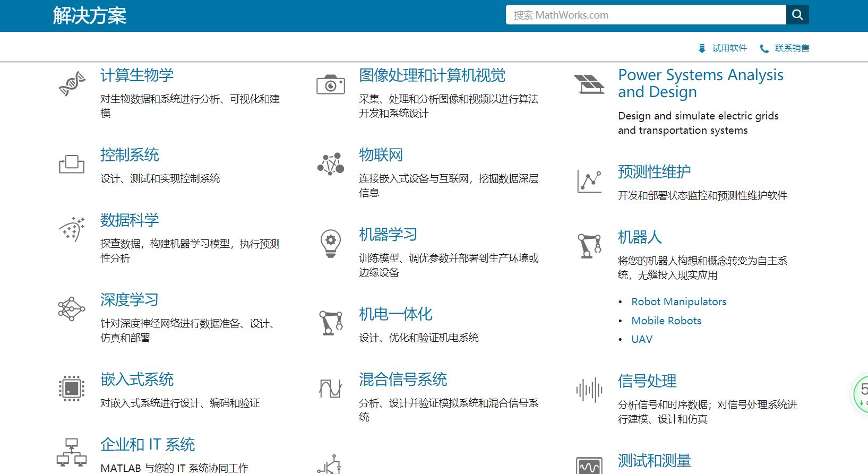This screenshot has height=474, width=868.
Task: Open the Robot Manipulators link
Action: pos(678,301)
